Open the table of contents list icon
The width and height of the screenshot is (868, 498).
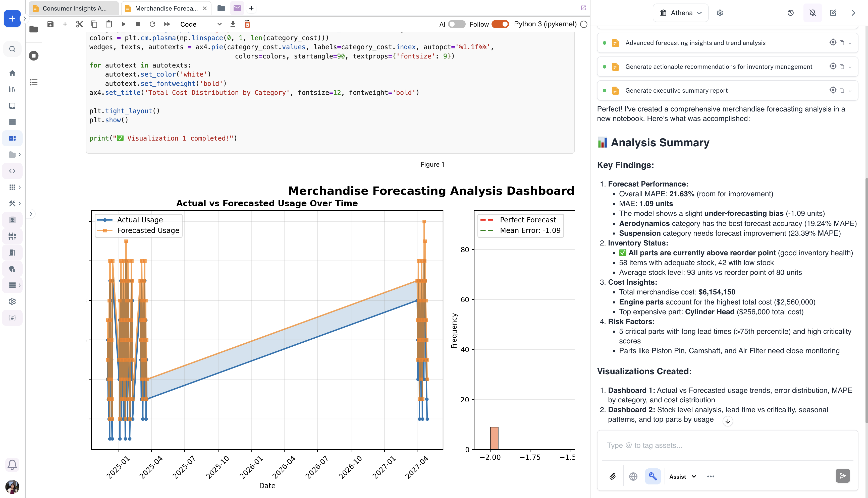[33, 82]
